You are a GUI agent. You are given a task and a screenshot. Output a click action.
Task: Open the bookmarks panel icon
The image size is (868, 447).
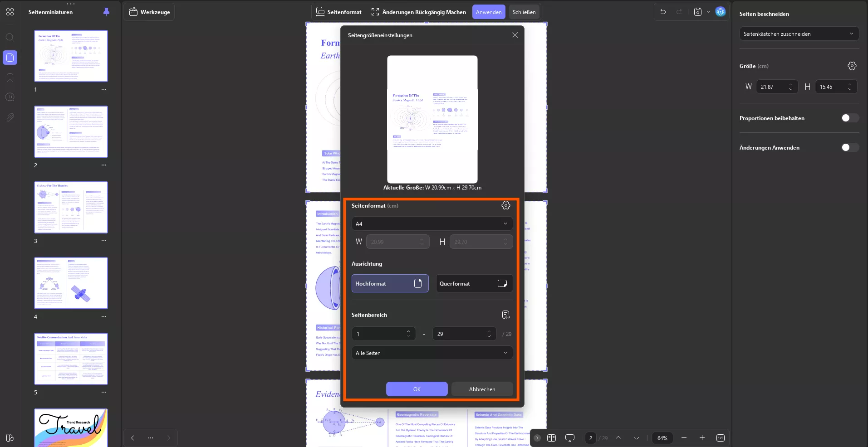tap(10, 78)
